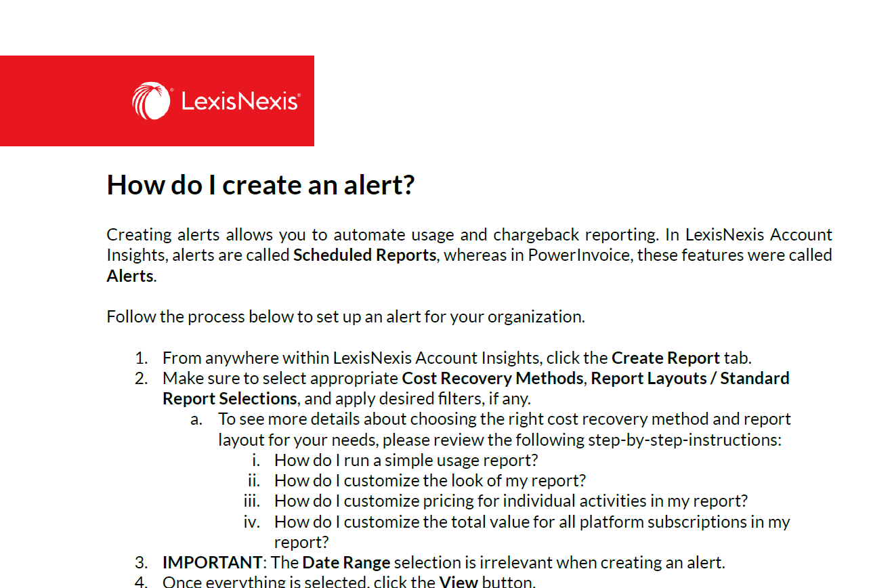Click the bold 'View' text in step 4
The image size is (871, 588).
tap(459, 581)
